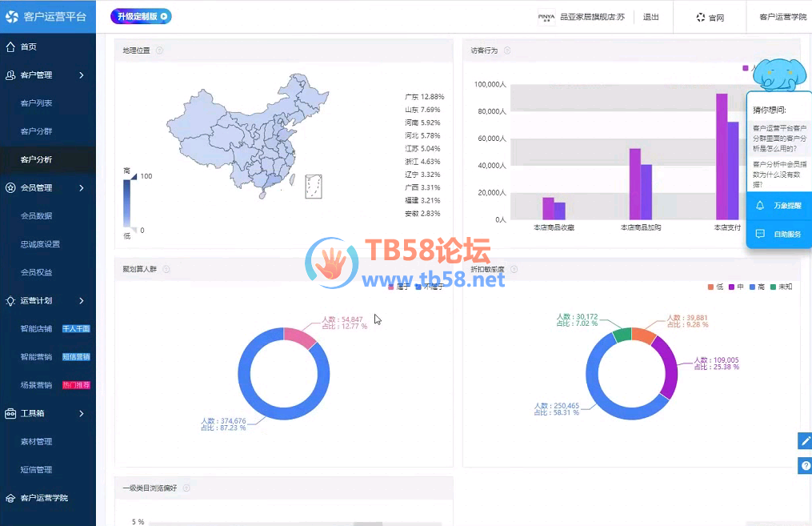The height and width of the screenshot is (526, 812).
Task: Click the blue pencil edit icon
Action: [x=805, y=441]
